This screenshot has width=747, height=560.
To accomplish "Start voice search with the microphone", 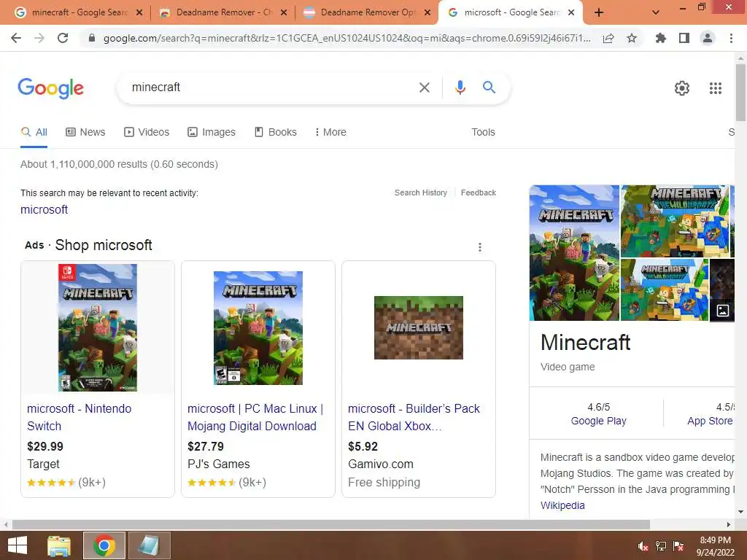I will click(460, 87).
